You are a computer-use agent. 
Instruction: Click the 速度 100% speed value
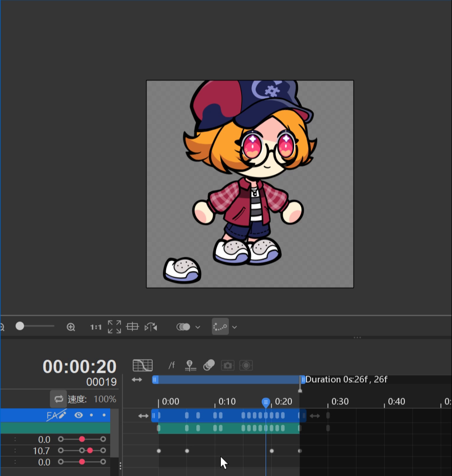point(105,399)
